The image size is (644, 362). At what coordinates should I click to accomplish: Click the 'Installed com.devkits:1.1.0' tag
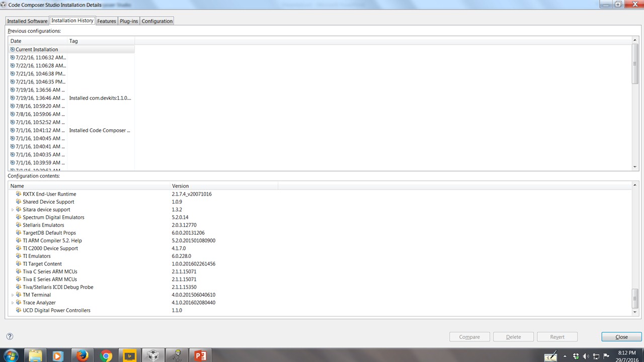[100, 98]
